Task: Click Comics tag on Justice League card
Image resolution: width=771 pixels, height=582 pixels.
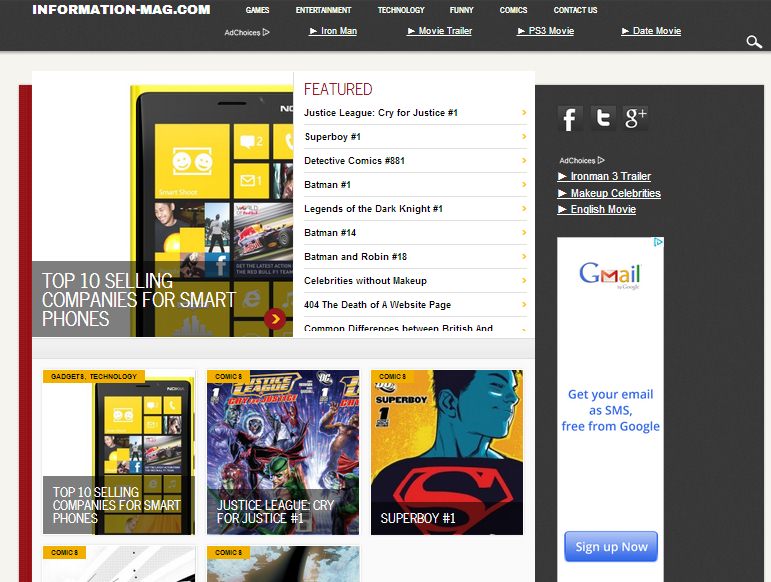Action: (229, 377)
